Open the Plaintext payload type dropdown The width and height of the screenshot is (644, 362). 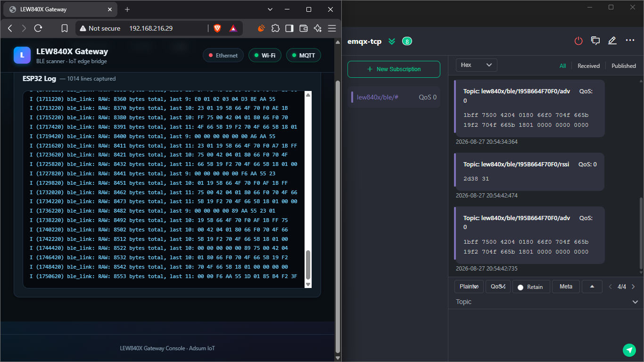pos(469,287)
